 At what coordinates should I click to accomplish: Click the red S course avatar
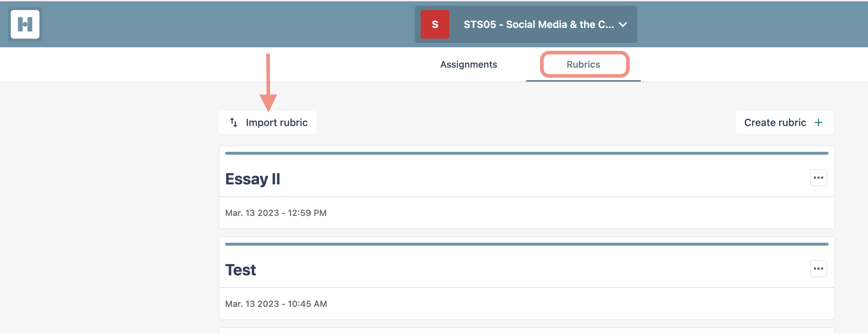coord(435,24)
